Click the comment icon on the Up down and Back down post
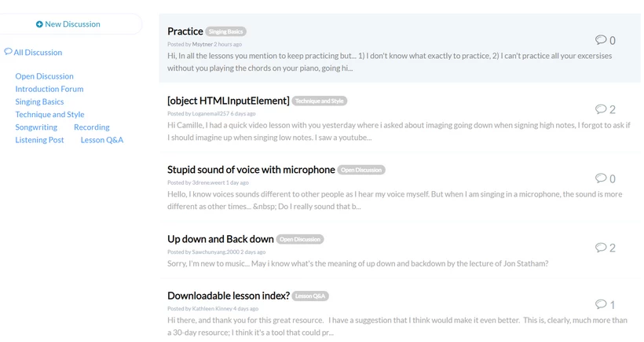The height and width of the screenshot is (342, 644). pyautogui.click(x=601, y=247)
